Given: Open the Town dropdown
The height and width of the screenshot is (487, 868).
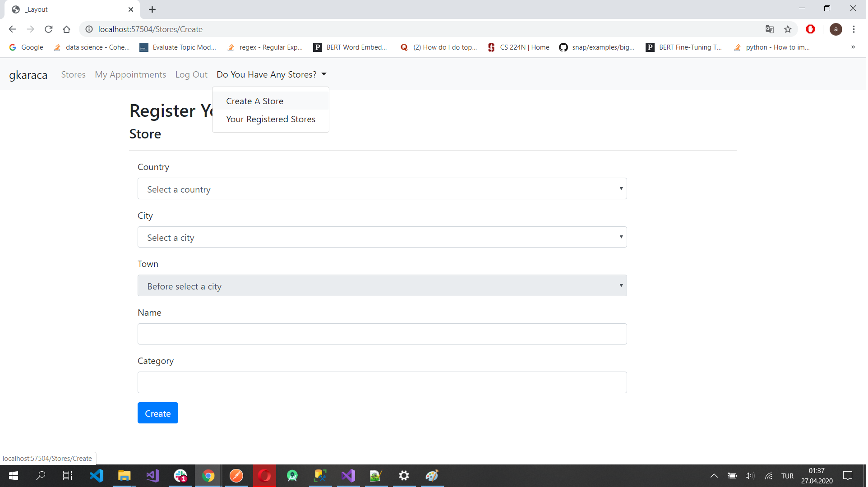Looking at the screenshot, I should [382, 286].
